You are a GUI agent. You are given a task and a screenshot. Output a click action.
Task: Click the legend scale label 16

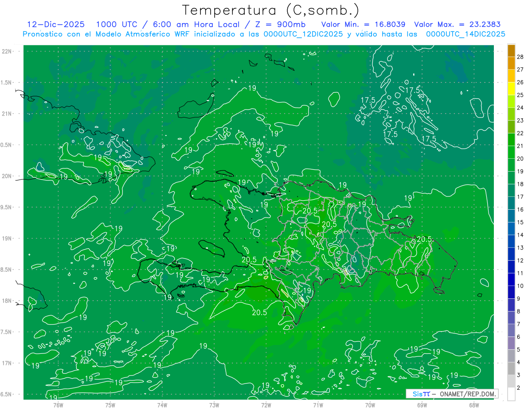pyautogui.click(x=520, y=209)
